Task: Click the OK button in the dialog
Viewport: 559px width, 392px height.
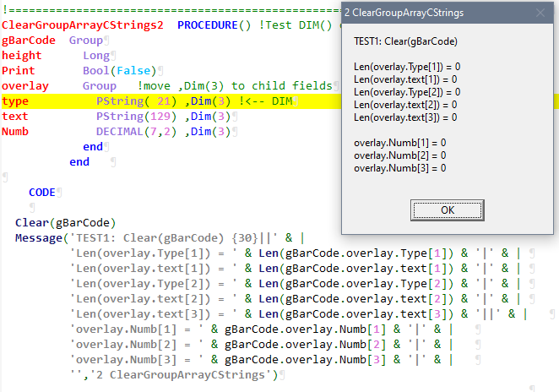Action: (448, 210)
